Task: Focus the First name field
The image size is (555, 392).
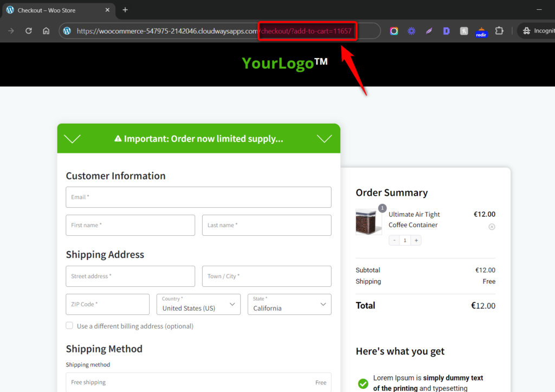Action: [x=130, y=225]
